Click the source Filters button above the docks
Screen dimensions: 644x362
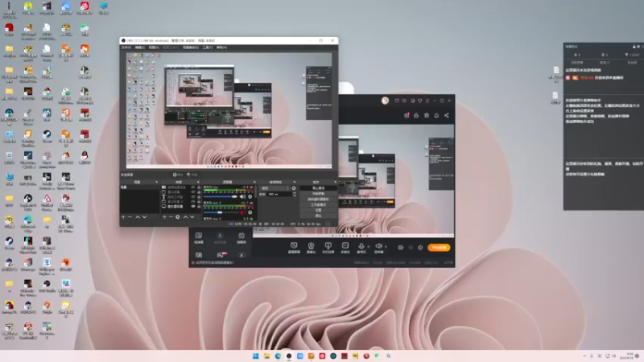pyautogui.click(x=192, y=175)
